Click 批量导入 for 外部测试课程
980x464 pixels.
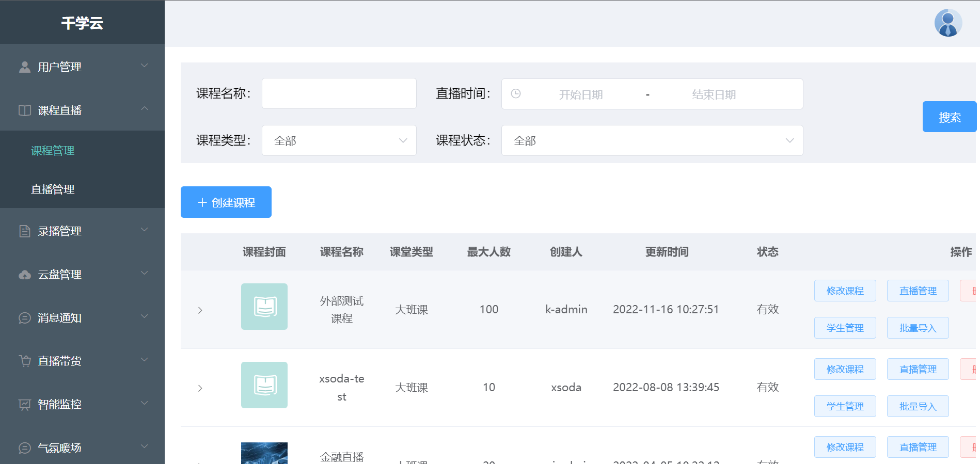918,328
